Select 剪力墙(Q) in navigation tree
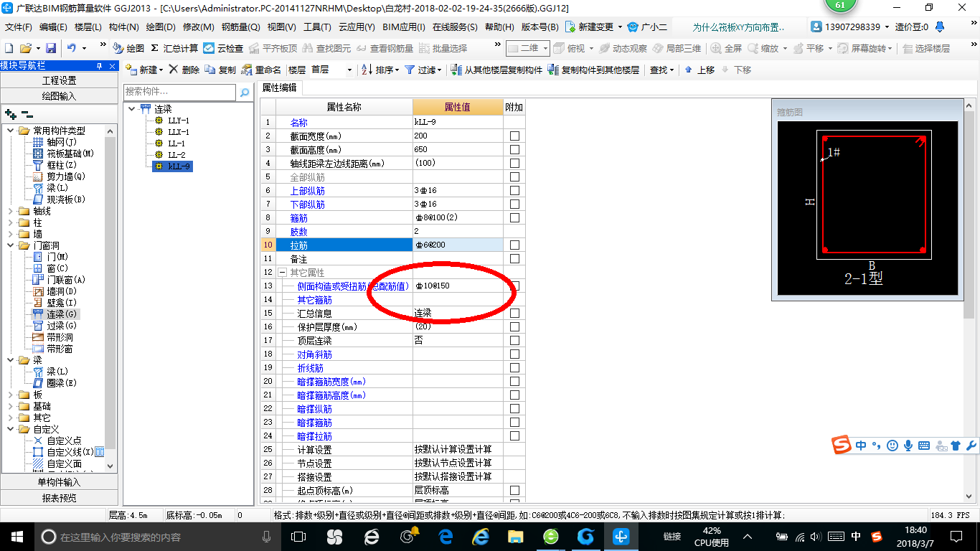Screen dimensions: 980x551 click(x=66, y=176)
